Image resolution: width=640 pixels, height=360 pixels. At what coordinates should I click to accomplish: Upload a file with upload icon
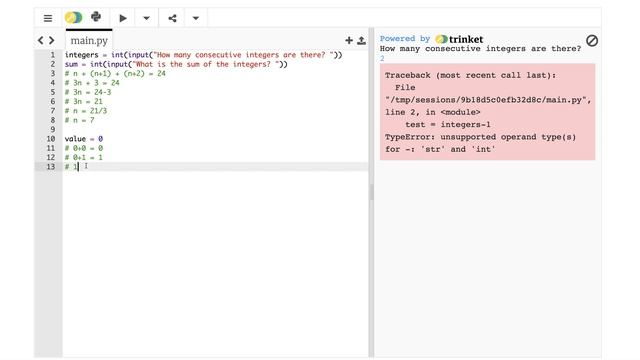361,40
